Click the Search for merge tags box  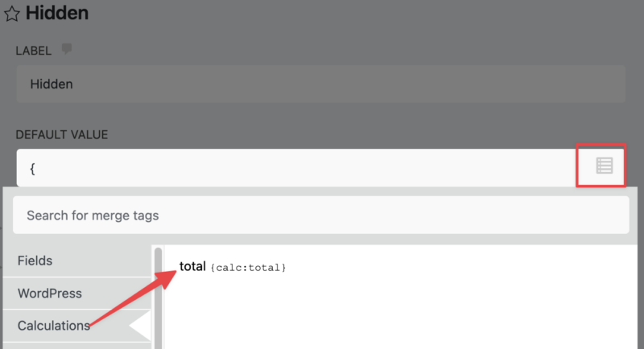320,216
